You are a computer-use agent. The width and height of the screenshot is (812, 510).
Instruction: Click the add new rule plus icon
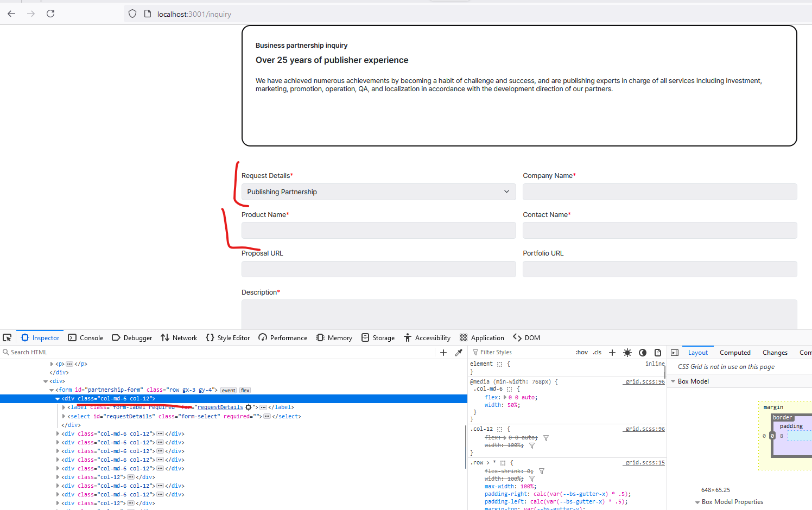point(612,352)
